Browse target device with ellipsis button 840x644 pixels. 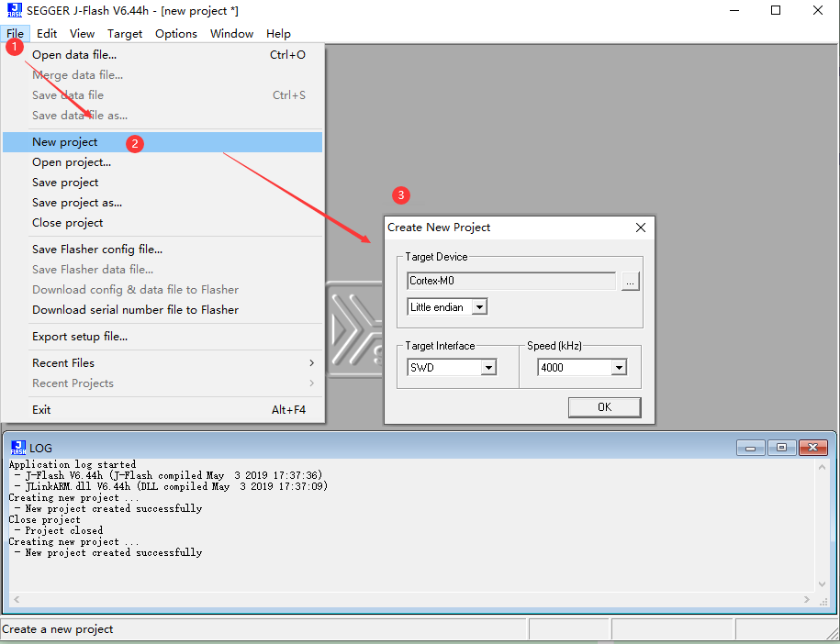[x=631, y=281]
